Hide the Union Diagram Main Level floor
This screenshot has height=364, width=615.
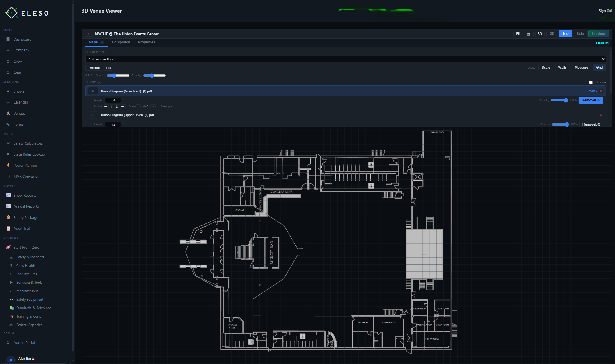(x=93, y=91)
